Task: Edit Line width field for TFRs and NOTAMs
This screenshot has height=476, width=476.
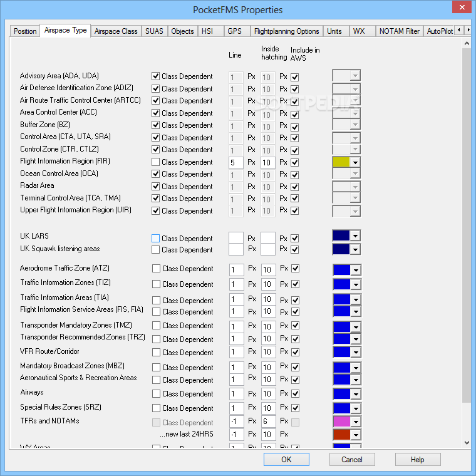Action: click(237, 422)
